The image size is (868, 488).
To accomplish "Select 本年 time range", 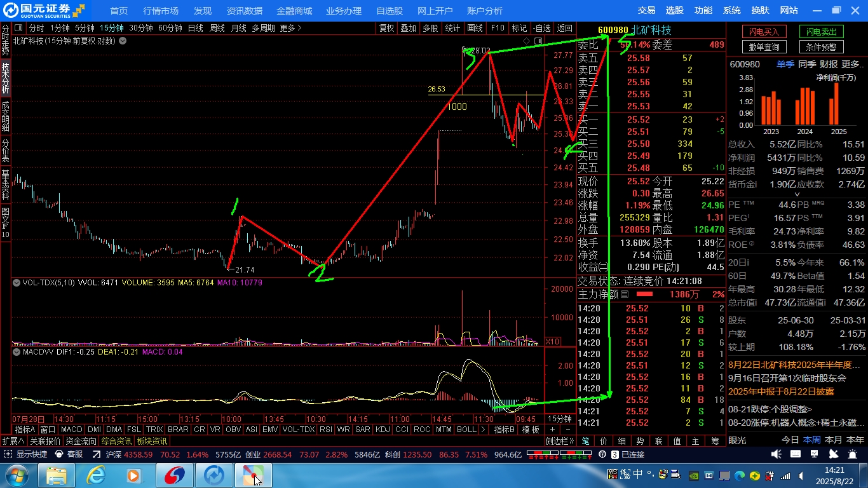I will 855,440.
